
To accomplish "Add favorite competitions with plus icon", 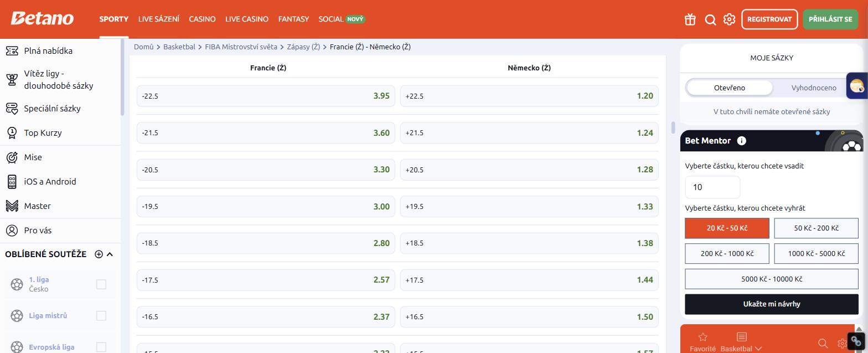I will (x=99, y=254).
